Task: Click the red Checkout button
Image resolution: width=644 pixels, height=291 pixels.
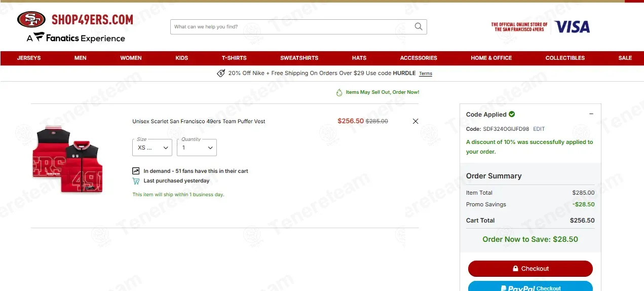Action: 531,269
